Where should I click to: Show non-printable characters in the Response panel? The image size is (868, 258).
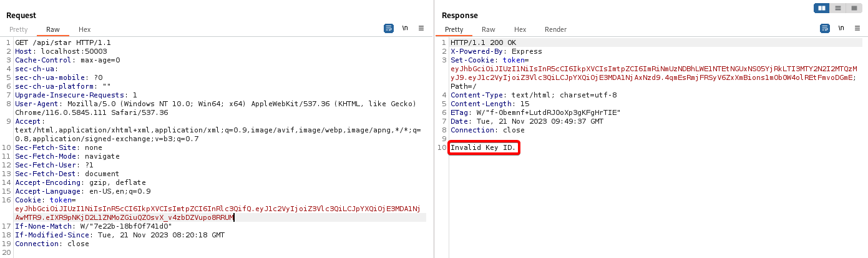coord(841,28)
